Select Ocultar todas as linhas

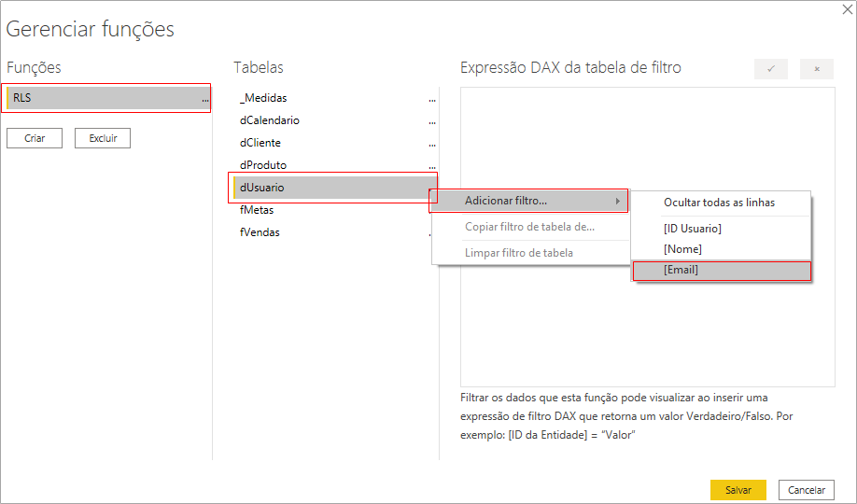(x=721, y=203)
